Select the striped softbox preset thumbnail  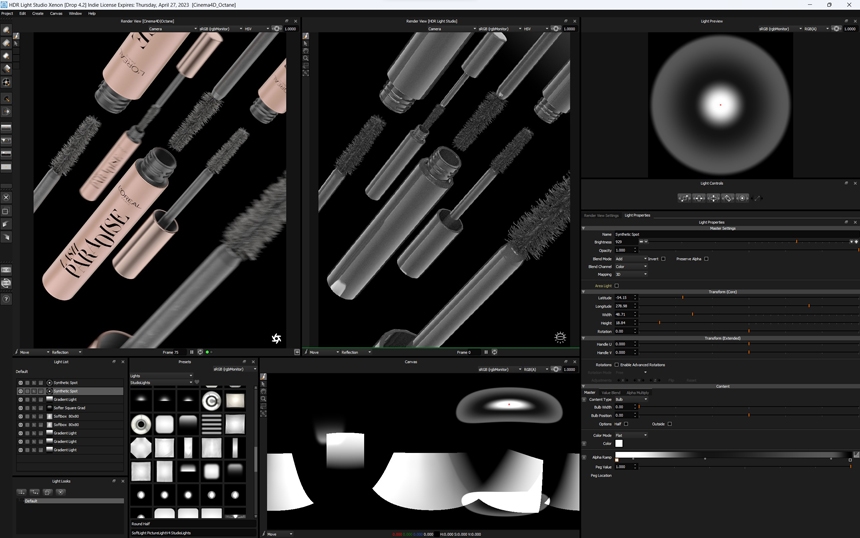(x=211, y=424)
